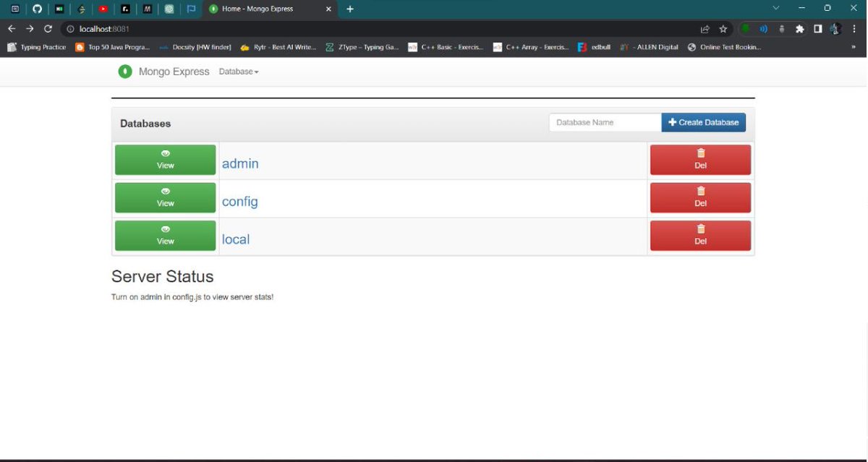Switch to the blue flag pinned tab
This screenshot has width=868, height=462.
pos(191,9)
